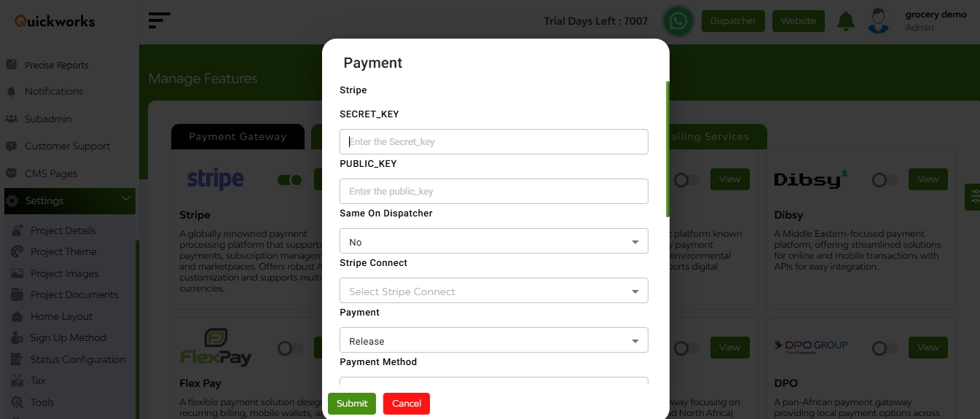Screen dimensions: 980x419
Task: Open the WhatsApp chat icon
Action: pyautogui.click(x=678, y=21)
